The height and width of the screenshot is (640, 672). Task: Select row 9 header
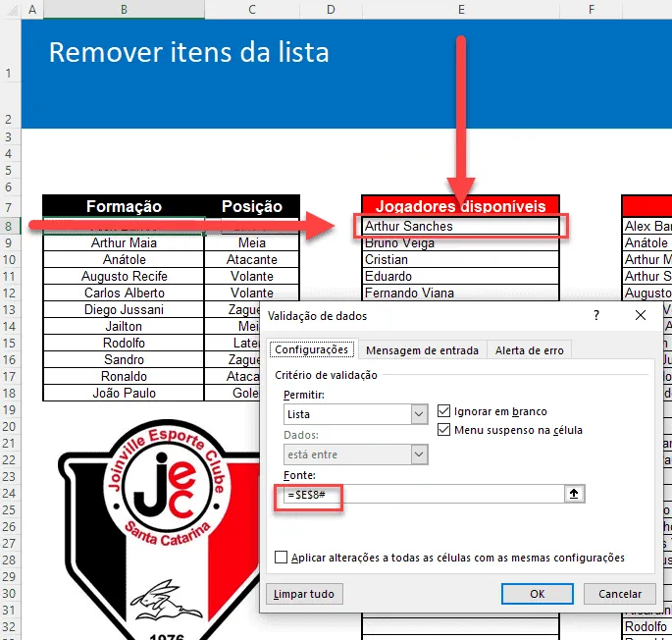point(10,242)
